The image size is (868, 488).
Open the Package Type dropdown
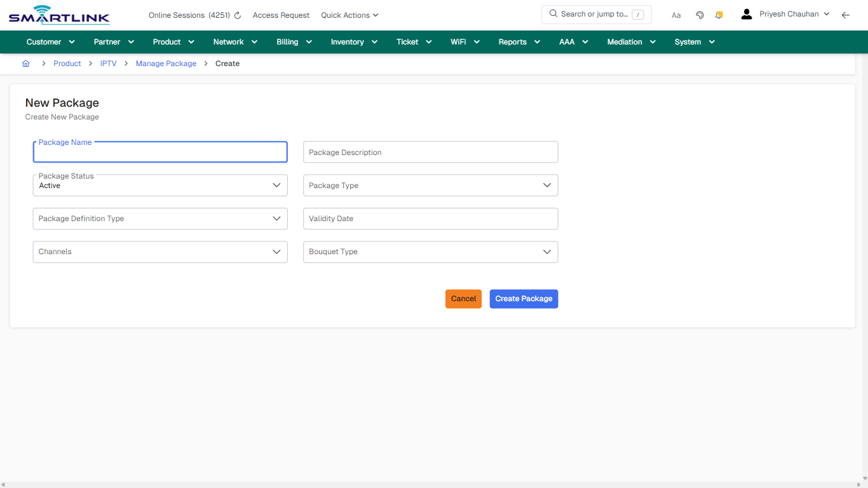tap(547, 185)
